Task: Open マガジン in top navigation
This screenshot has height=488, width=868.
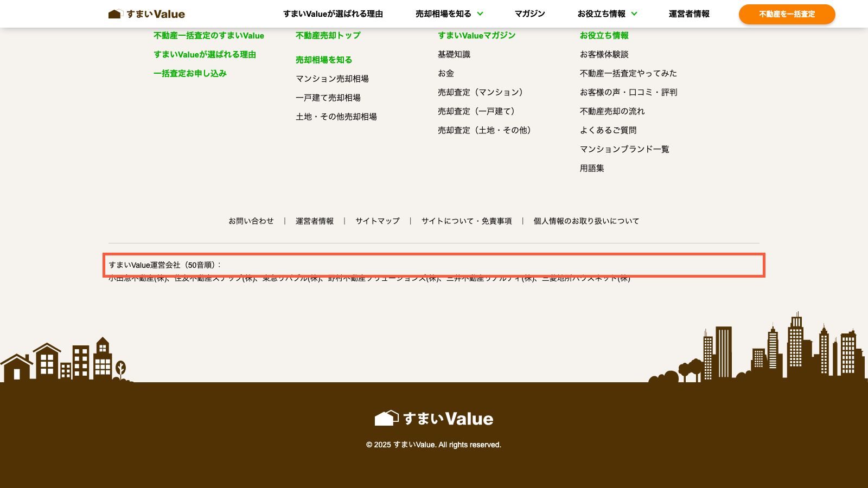Action: click(529, 14)
